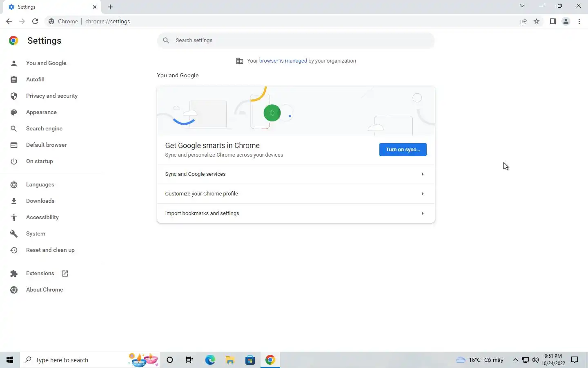Click the Autofill clipboard icon
The width and height of the screenshot is (588, 368).
click(x=14, y=79)
